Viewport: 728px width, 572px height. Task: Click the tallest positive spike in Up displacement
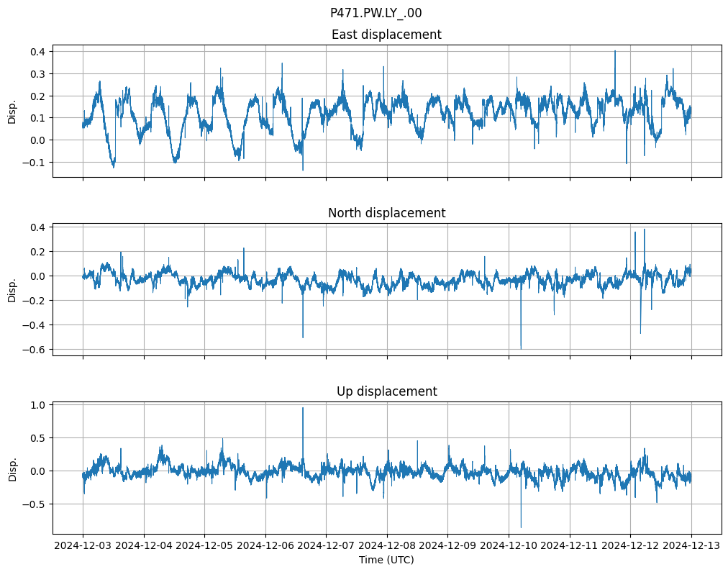303,409
